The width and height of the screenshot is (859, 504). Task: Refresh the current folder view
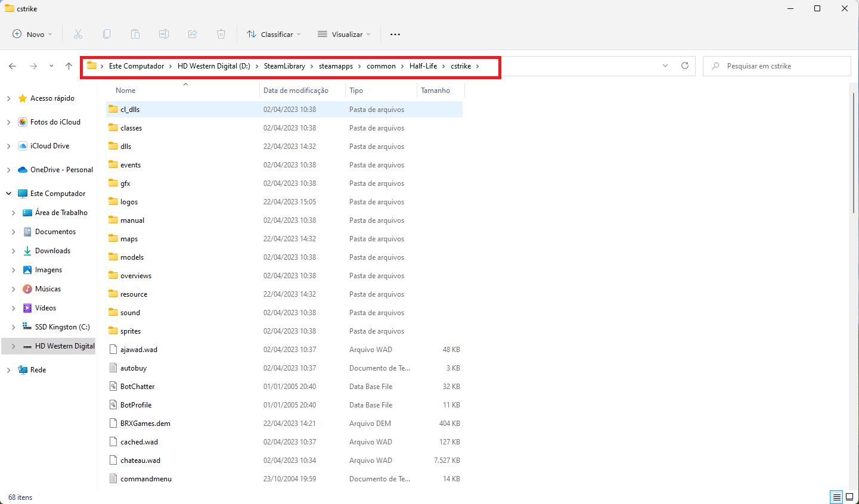point(685,66)
